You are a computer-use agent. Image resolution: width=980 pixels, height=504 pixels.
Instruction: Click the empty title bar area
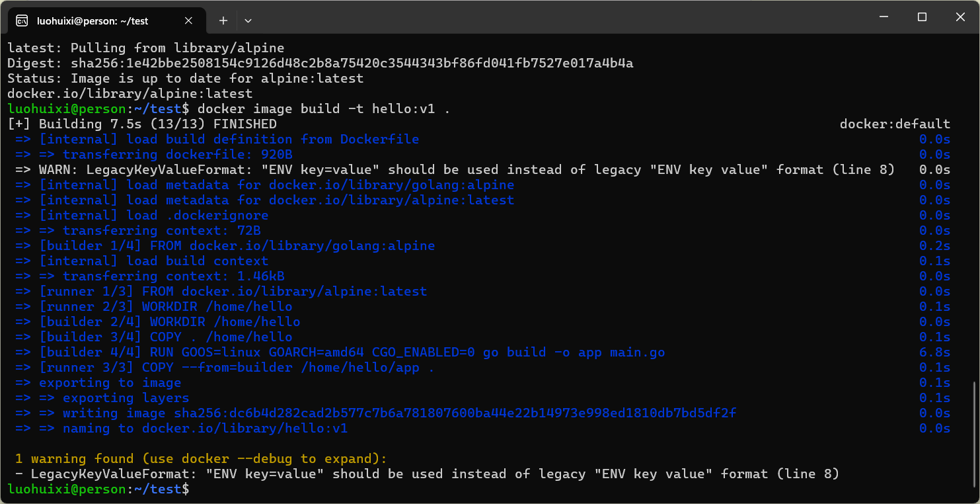(x=529, y=17)
